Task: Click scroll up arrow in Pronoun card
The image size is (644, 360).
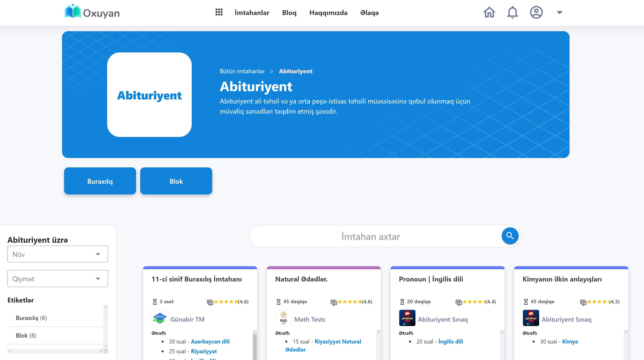Action: click(x=502, y=332)
